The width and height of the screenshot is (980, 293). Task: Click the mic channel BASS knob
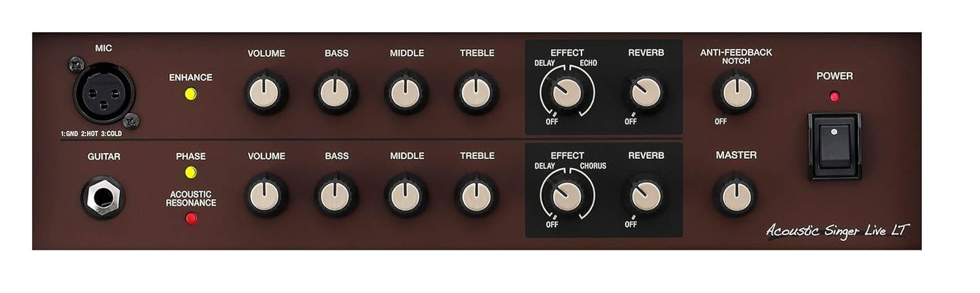[x=336, y=93]
